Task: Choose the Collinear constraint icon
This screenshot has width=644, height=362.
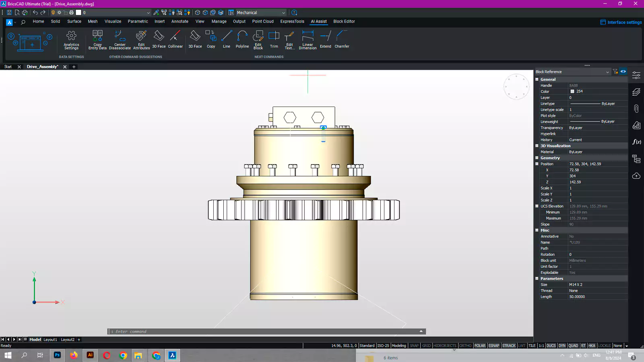Action: click(x=175, y=37)
